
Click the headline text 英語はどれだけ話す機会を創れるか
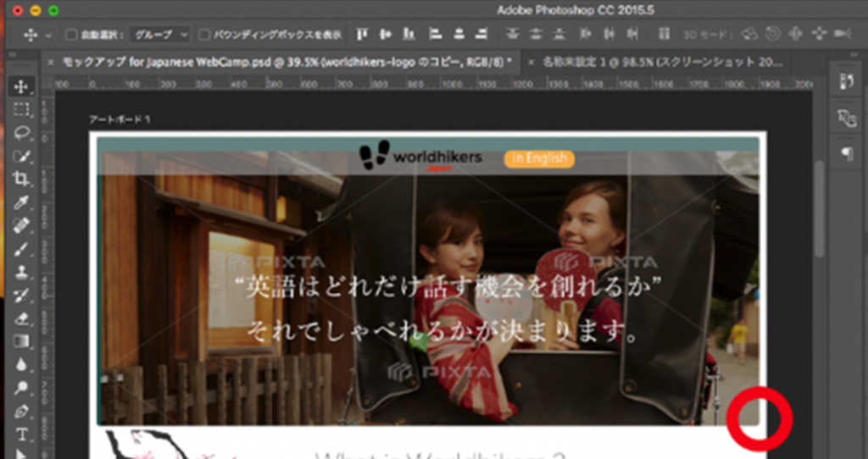pos(448,289)
